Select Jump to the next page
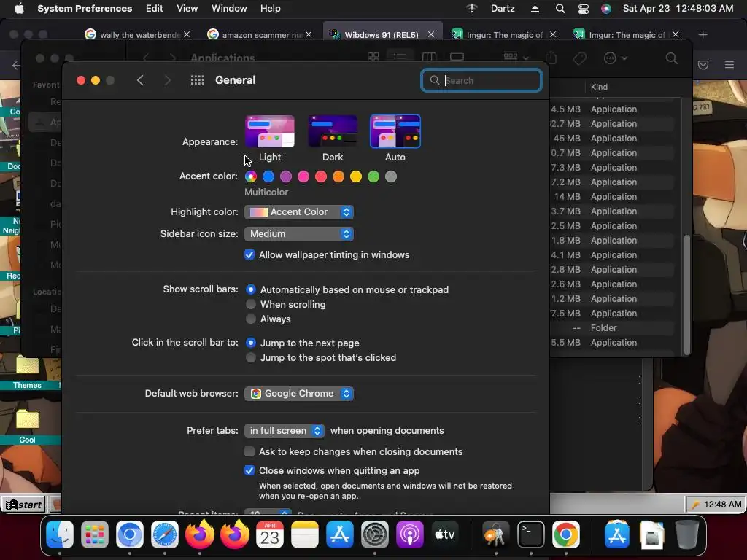 pyautogui.click(x=251, y=343)
